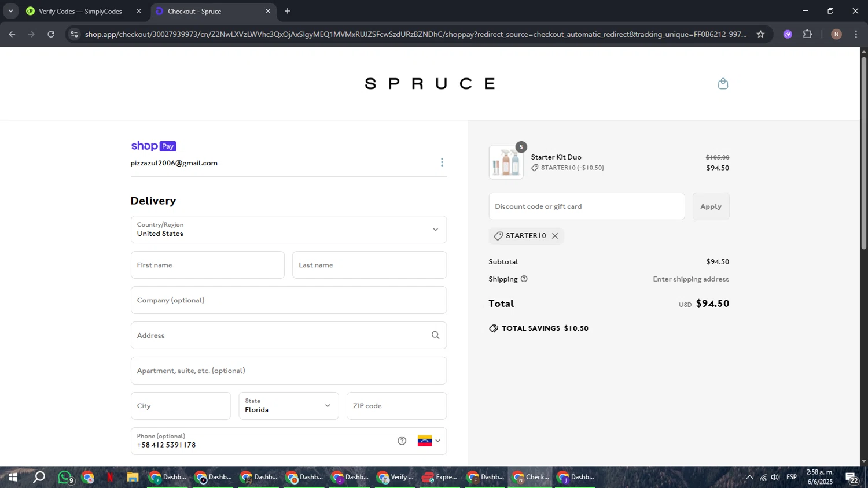868x488 pixels.
Task: Click the page vertical scrollbar
Action: pos(863,153)
